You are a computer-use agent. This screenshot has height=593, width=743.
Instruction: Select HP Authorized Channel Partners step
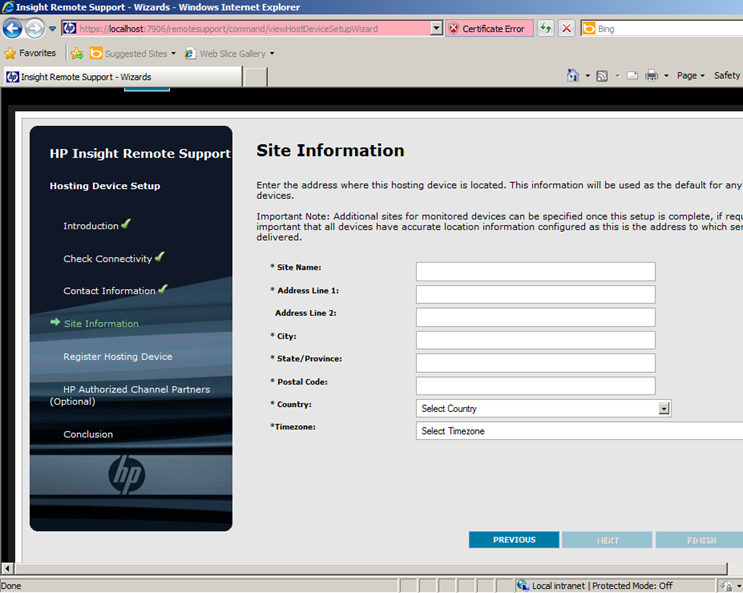click(x=130, y=395)
